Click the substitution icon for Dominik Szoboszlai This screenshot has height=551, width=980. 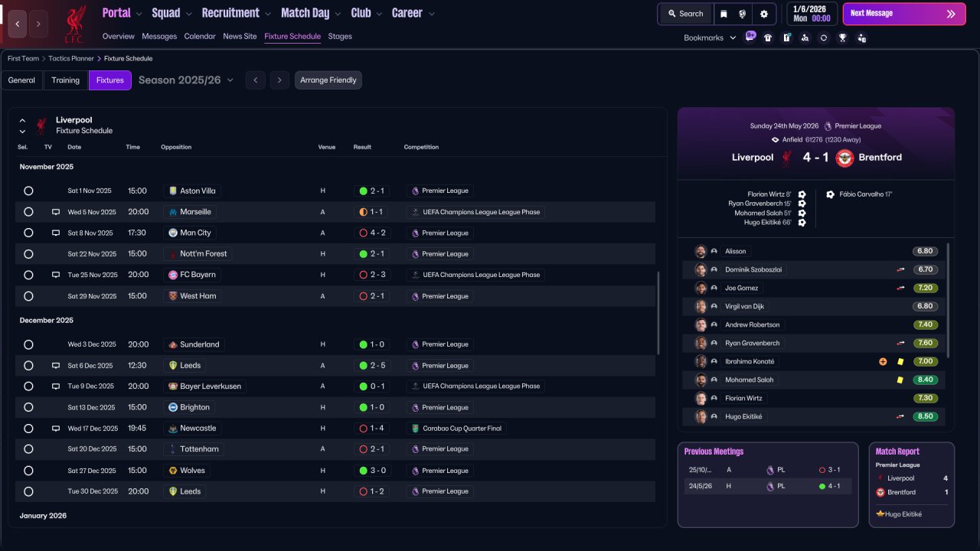(x=901, y=269)
